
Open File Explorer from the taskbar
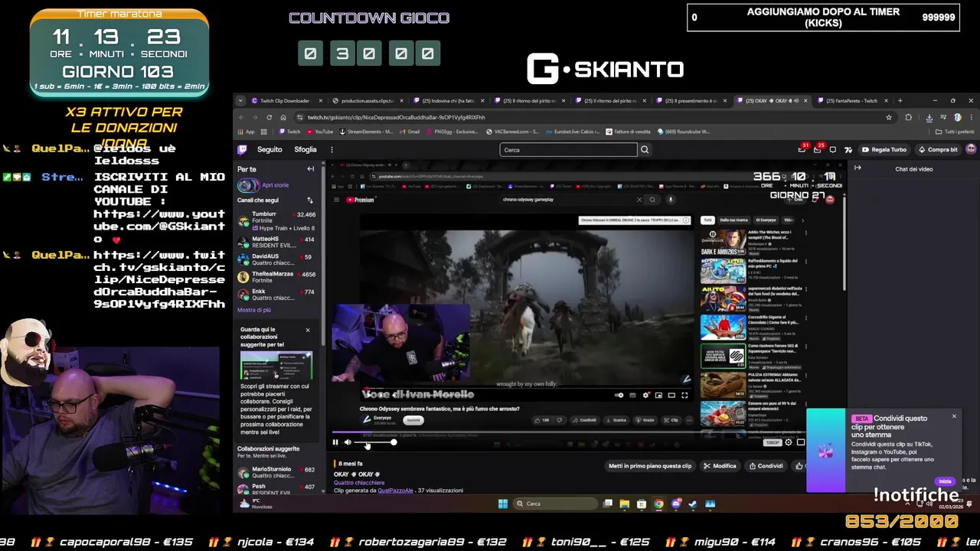tap(625, 504)
